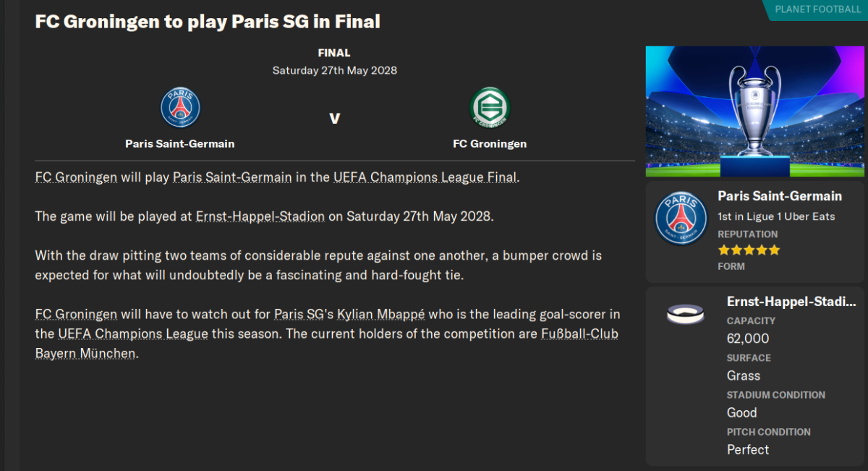
Task: Open the Champions League trophy image
Action: click(754, 111)
